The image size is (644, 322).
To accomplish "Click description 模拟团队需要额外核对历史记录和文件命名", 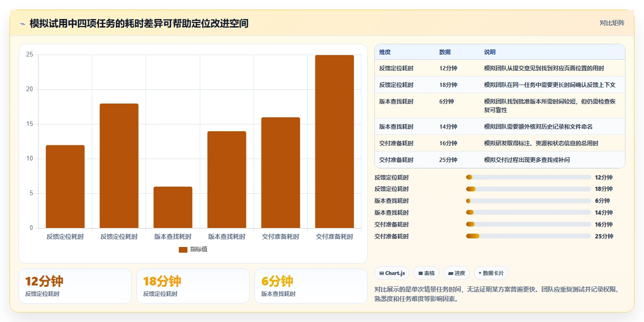I will point(538,127).
